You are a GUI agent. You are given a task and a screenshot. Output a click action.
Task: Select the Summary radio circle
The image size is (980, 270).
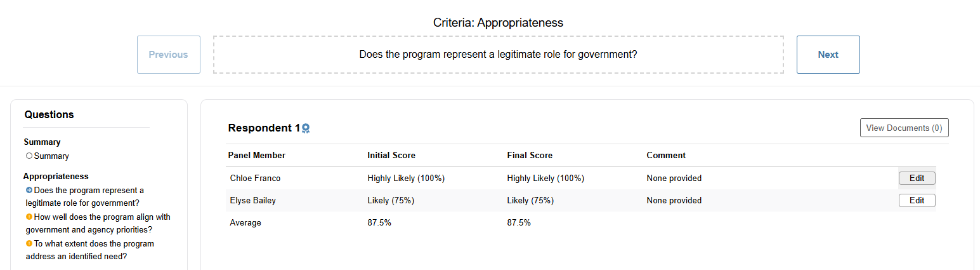coord(29,156)
